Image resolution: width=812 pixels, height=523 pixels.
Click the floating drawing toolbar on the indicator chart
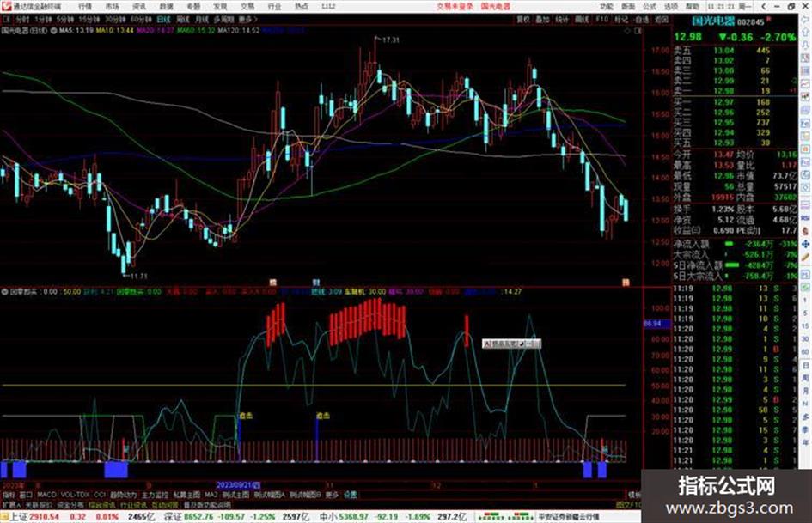(511, 344)
